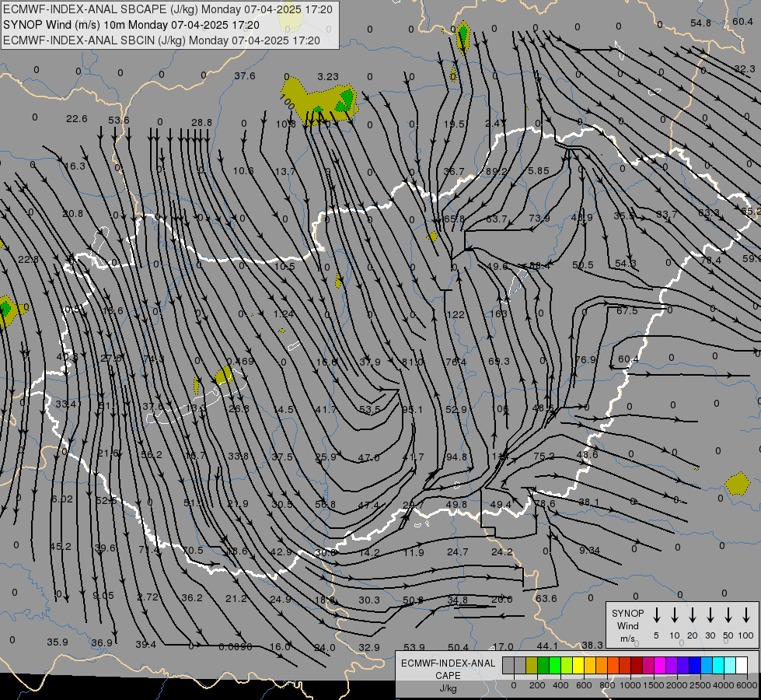This screenshot has height=700, width=761.
Task: Click the 1.24 value on the map
Action: point(284,313)
